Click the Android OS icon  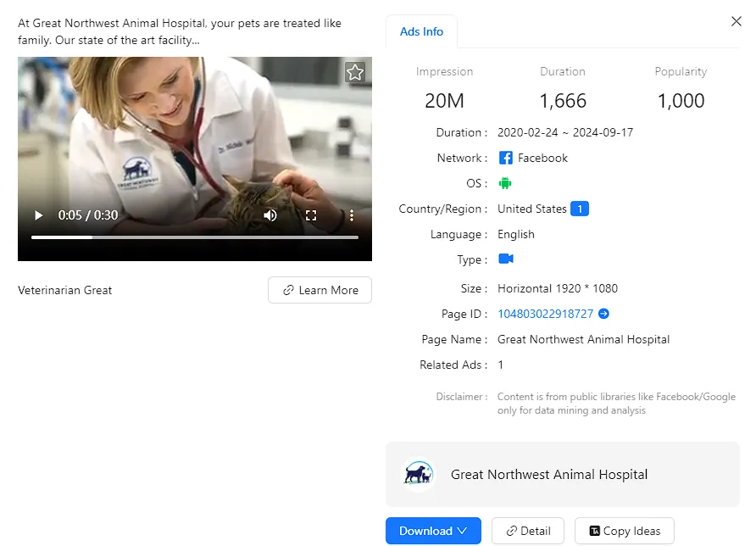tap(505, 183)
